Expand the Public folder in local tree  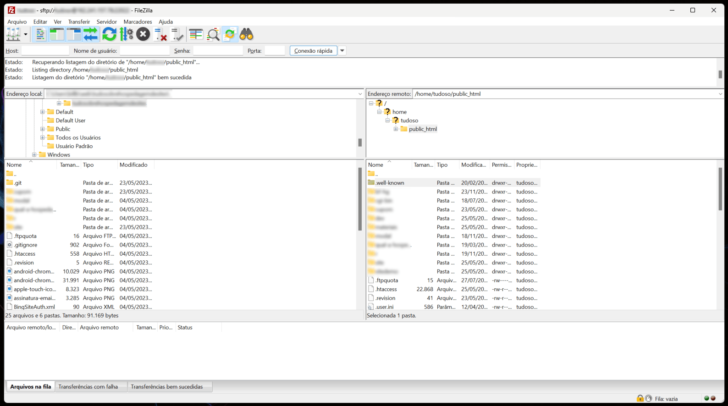(42, 129)
